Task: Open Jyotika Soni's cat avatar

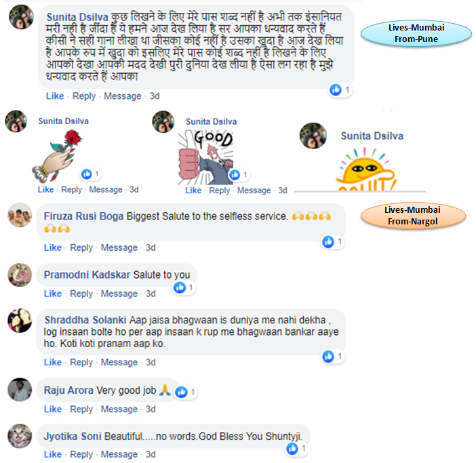Action: click(20, 436)
